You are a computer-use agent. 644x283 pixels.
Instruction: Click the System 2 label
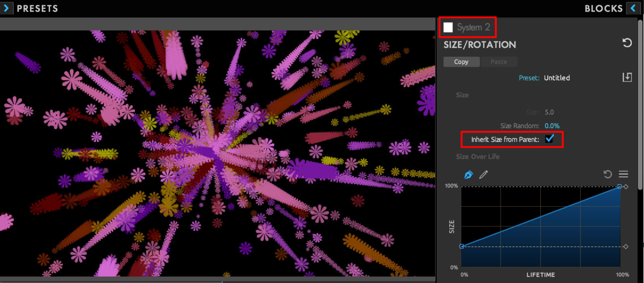(473, 27)
